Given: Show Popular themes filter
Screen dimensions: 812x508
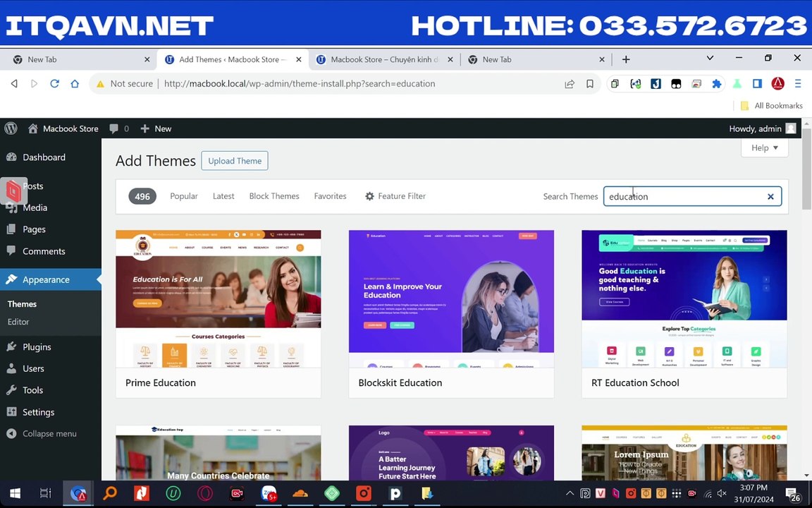Looking at the screenshot, I should click(x=184, y=196).
